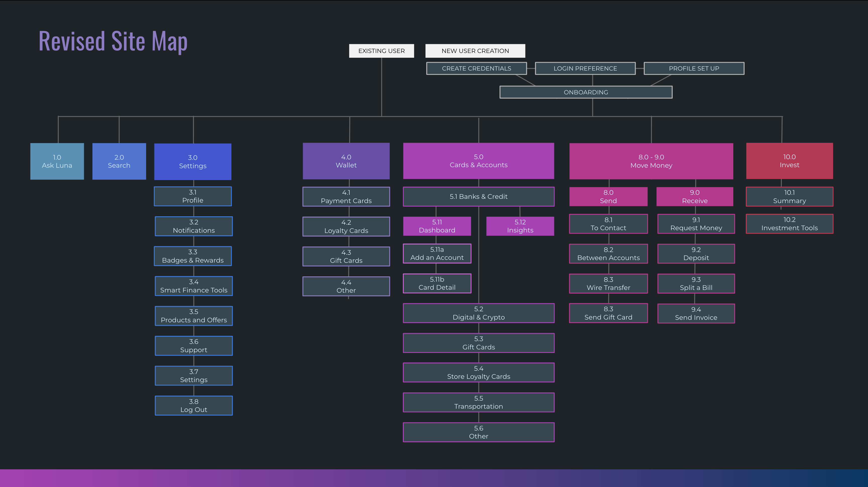Screen dimensions: 868x487
Task: Click the Revised Site Map title
Action: click(113, 41)
